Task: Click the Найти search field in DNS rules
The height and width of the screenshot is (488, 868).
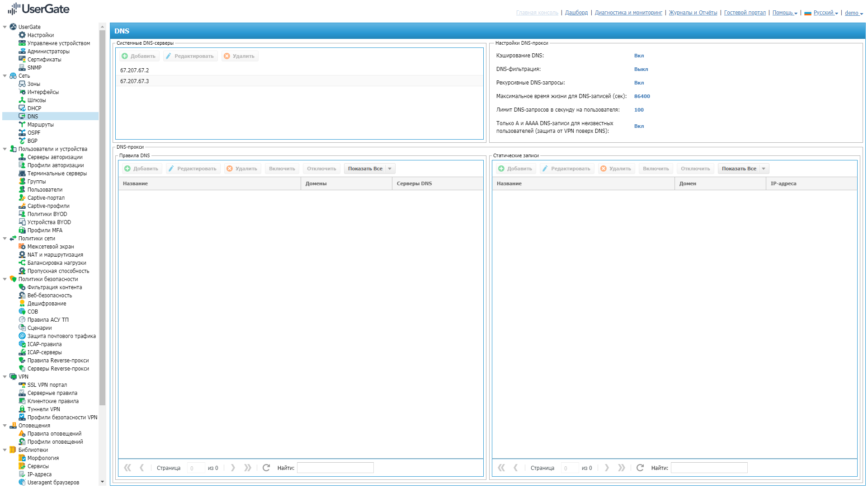Action: tap(335, 468)
